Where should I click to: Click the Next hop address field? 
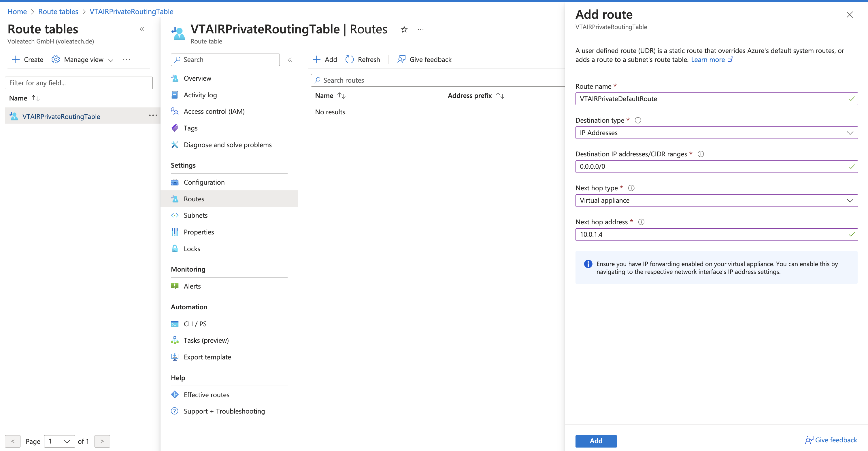(x=716, y=234)
